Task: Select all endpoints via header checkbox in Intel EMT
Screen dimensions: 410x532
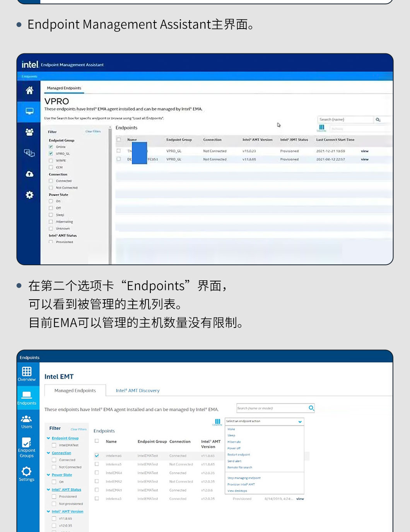Action: (97, 441)
